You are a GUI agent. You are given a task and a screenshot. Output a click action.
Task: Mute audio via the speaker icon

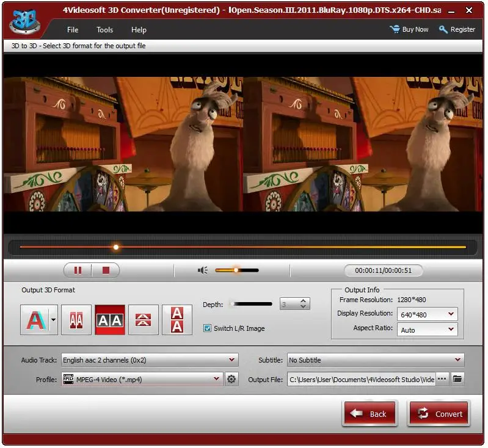(203, 270)
